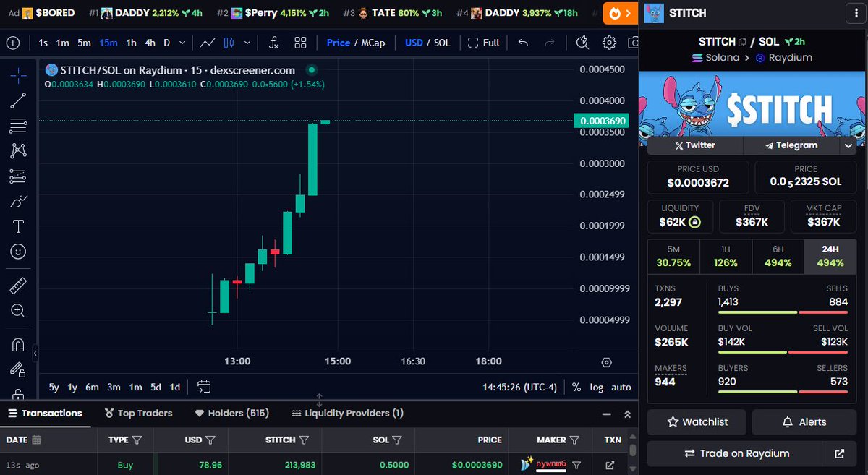The image size is (868, 475).
Task: Open the TYPE column filter
Action: [137, 440]
